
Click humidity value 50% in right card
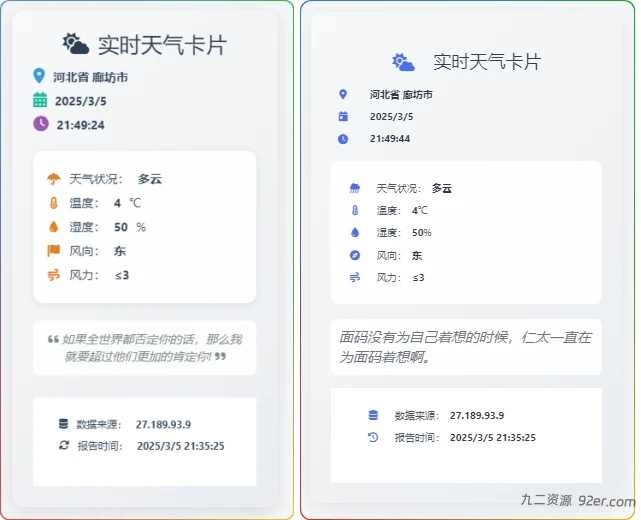tap(421, 233)
